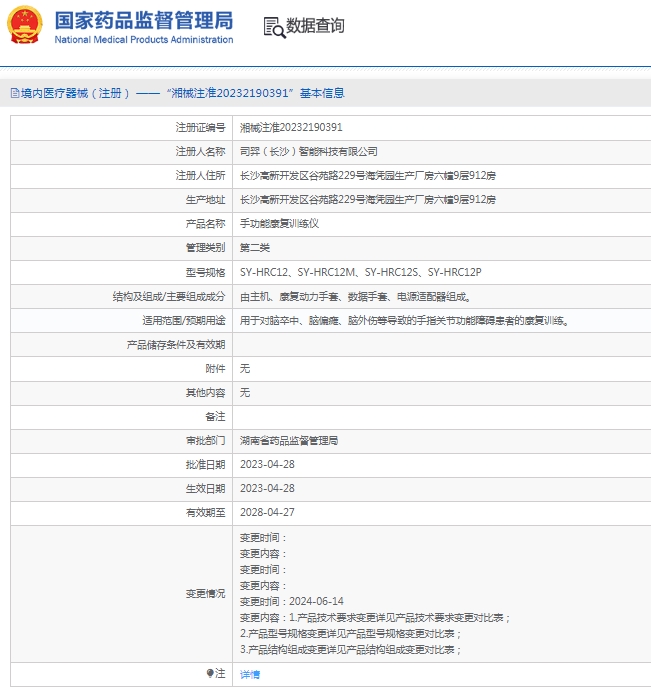Click change item 3.产品结构组成变更 text

coord(350,649)
